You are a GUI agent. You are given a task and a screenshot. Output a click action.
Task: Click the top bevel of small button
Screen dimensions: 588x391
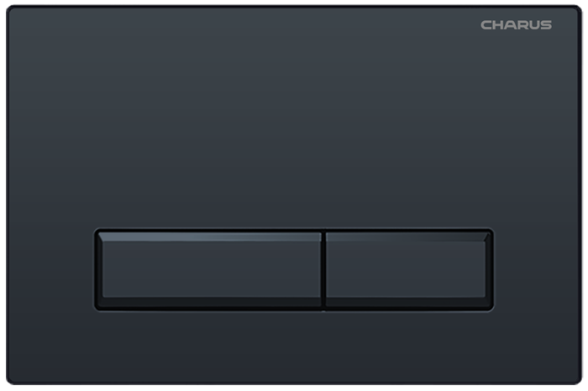408,237
